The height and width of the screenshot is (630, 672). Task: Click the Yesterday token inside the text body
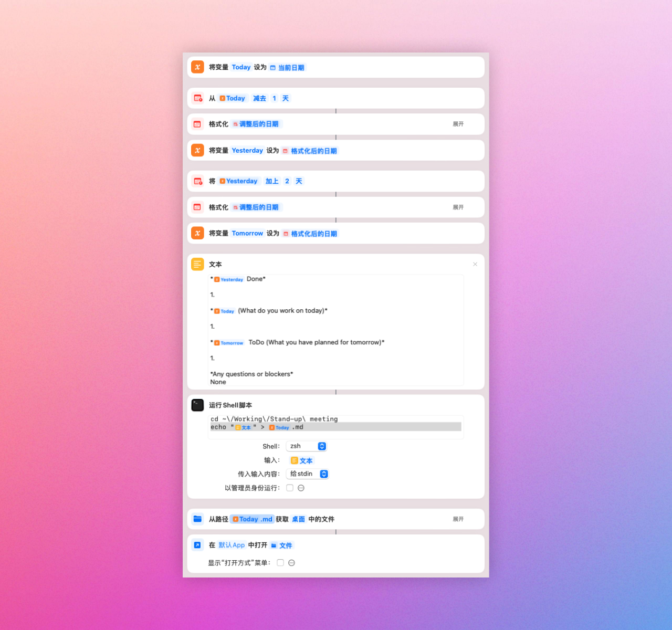click(x=229, y=279)
